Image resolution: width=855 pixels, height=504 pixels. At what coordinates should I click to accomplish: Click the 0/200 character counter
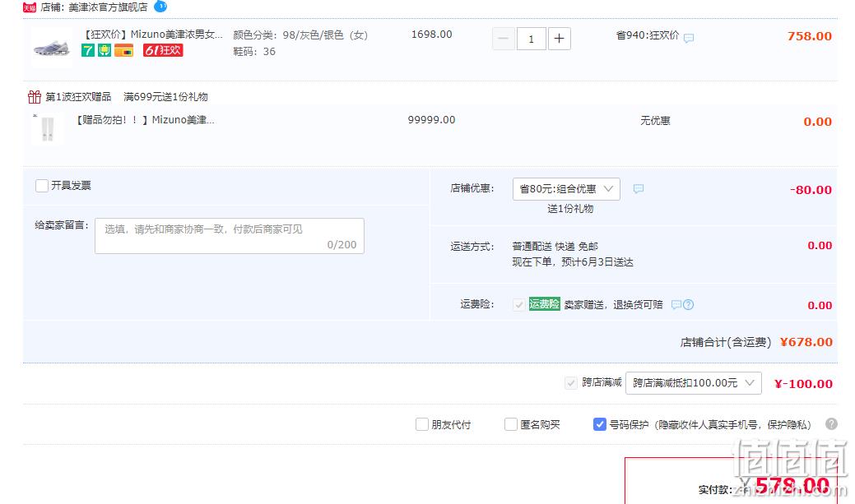[x=342, y=245]
